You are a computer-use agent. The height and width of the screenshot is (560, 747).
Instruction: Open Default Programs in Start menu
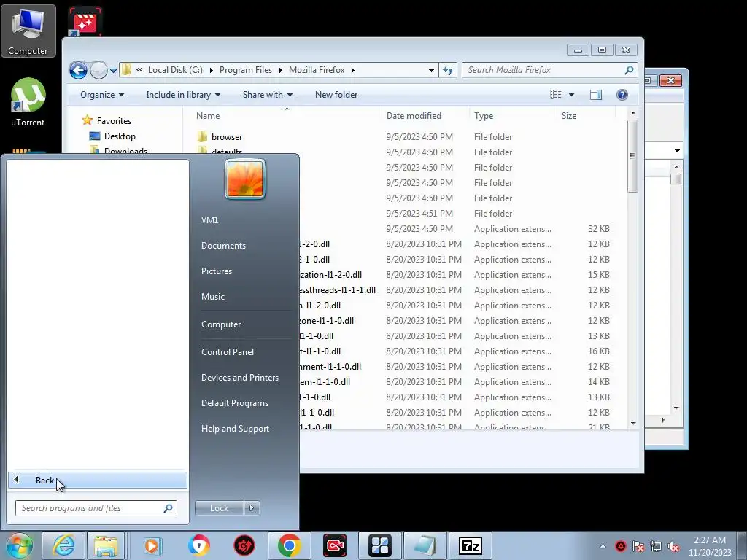click(x=234, y=403)
